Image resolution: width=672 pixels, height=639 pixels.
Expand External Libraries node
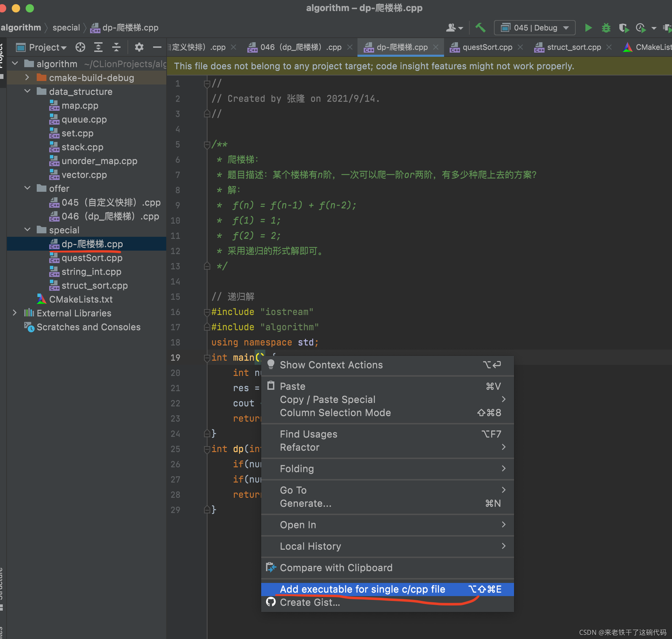(15, 313)
